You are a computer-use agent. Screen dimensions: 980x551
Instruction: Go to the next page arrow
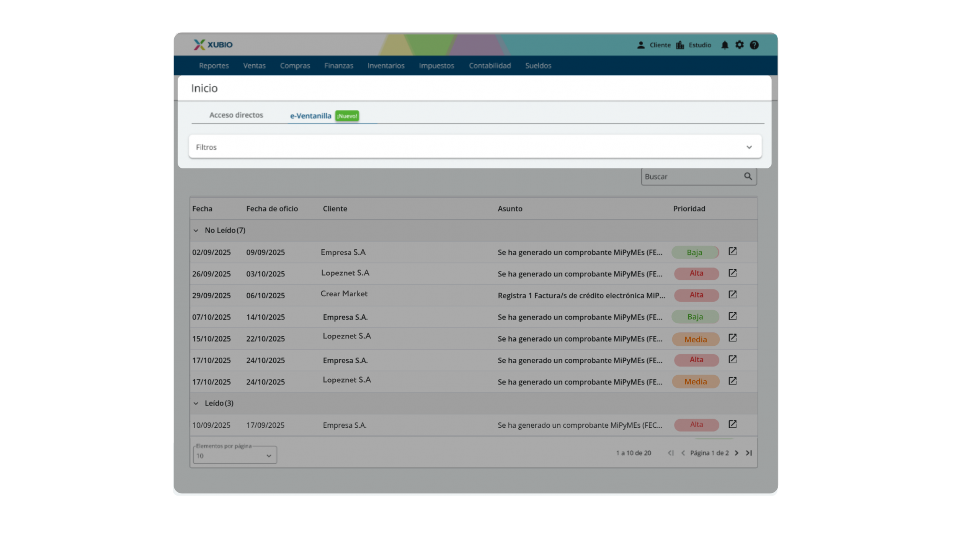[736, 453]
